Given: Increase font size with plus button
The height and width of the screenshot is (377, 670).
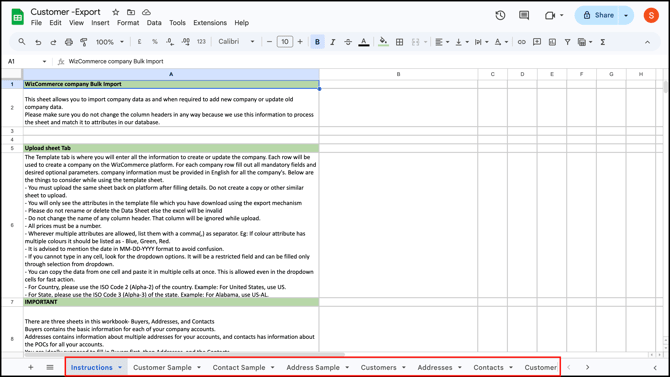Looking at the screenshot, I should point(300,42).
